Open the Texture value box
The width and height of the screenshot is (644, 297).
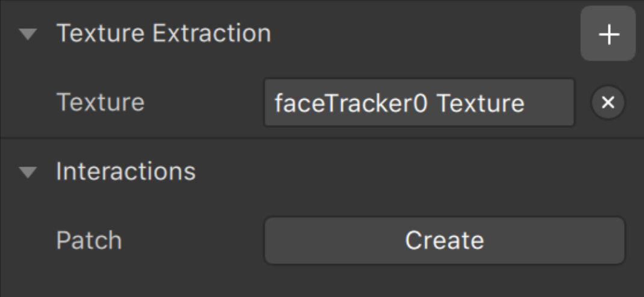click(x=419, y=103)
